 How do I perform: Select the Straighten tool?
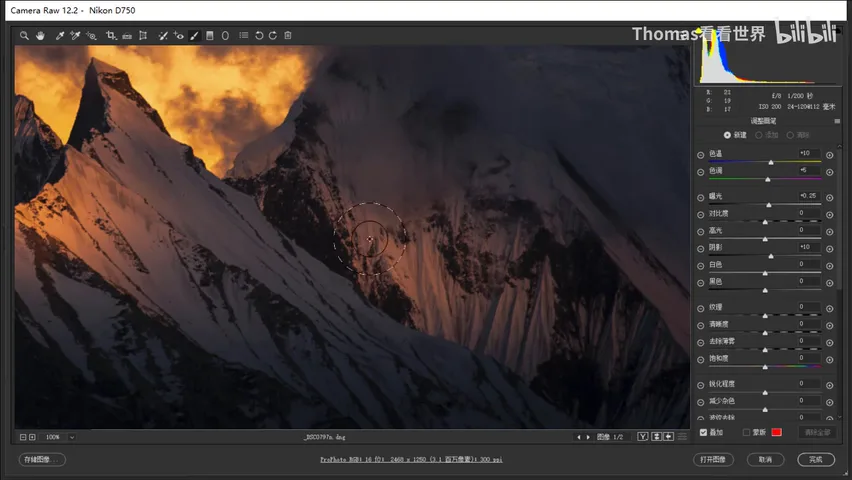127,35
